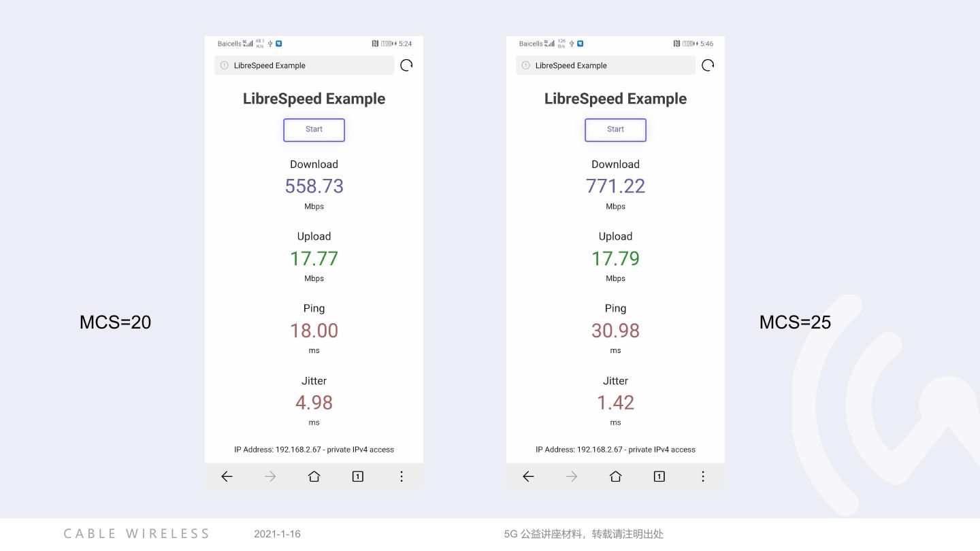Image resolution: width=980 pixels, height=551 pixels.
Task: Open three-dot menu in right phone browser
Action: point(703,477)
